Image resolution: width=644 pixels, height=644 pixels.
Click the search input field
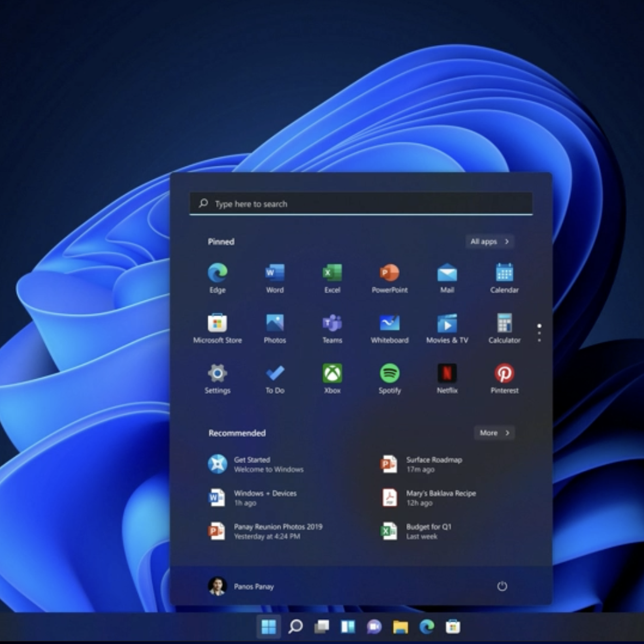(361, 204)
